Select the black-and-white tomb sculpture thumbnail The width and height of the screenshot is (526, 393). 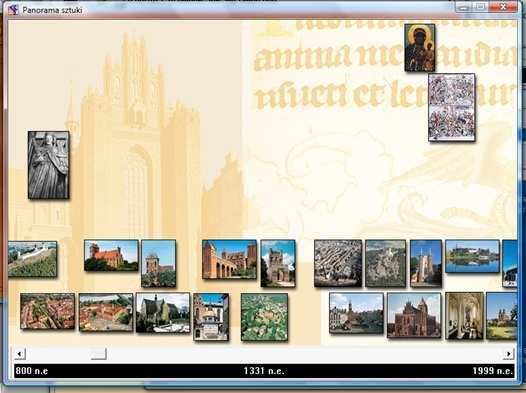pyautogui.click(x=49, y=165)
